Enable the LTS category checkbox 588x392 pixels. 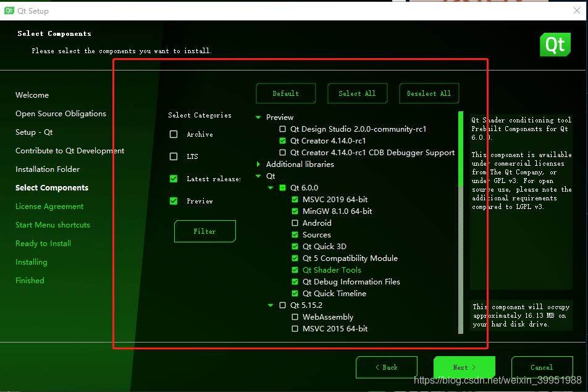click(x=174, y=156)
